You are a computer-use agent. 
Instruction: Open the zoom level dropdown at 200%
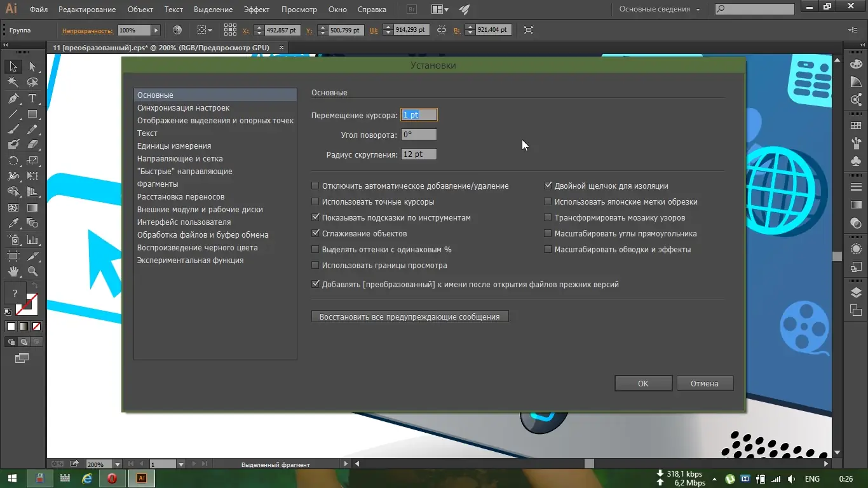click(118, 464)
